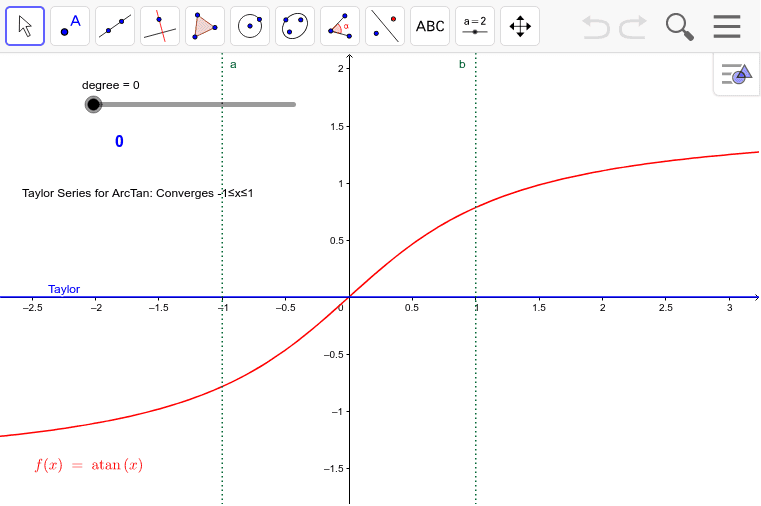Select Circle with Center tool

coord(250,26)
